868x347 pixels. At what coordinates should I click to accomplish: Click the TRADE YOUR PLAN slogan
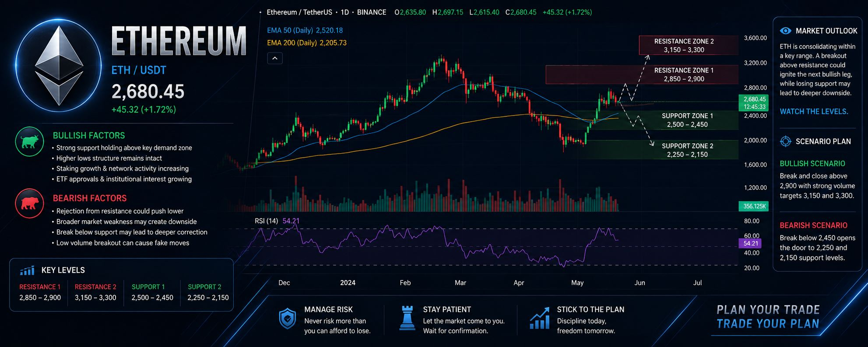768,324
